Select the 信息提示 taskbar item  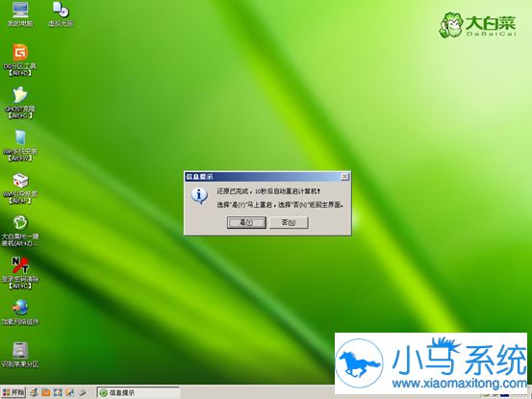[x=139, y=392]
